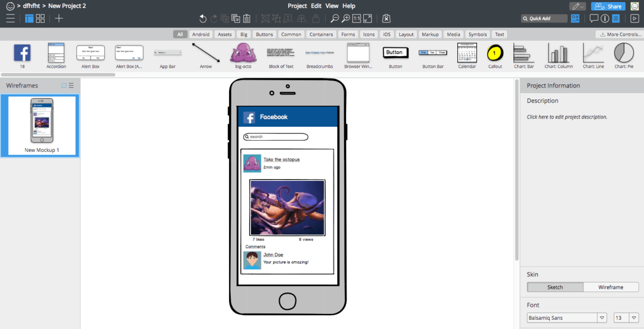This screenshot has width=644, height=329.
Task: Launch full screen presentation play icon
Action: [634, 19]
